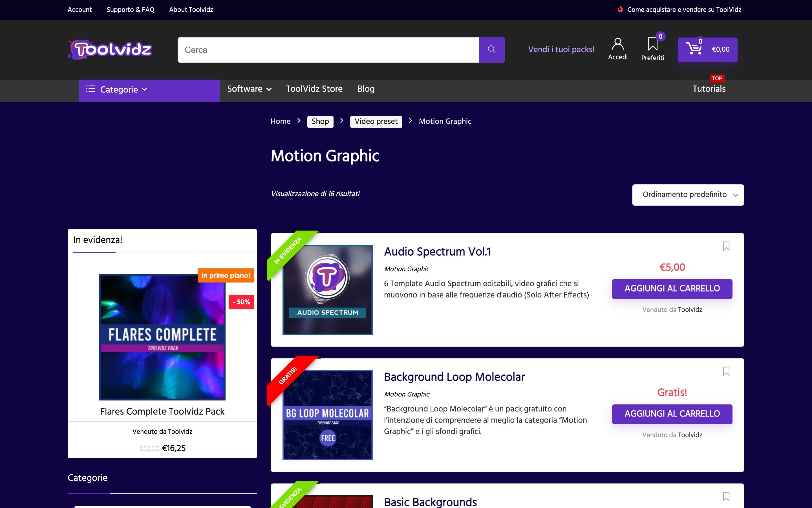
Task: Open Basic Backgrounds title
Action: pyautogui.click(x=430, y=502)
